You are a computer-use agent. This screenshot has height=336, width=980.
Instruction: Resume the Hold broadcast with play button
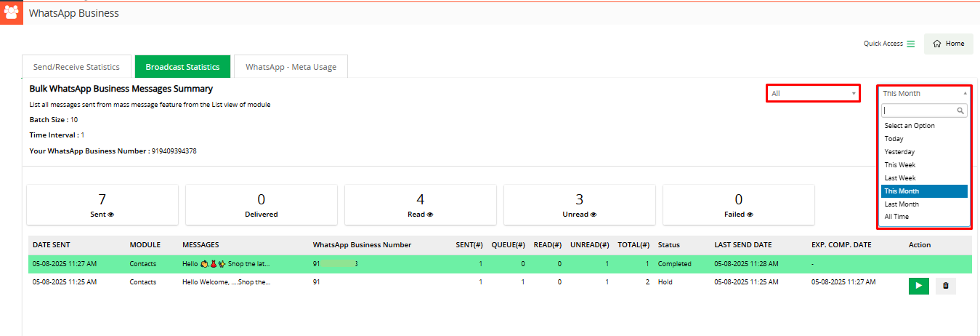tap(918, 286)
